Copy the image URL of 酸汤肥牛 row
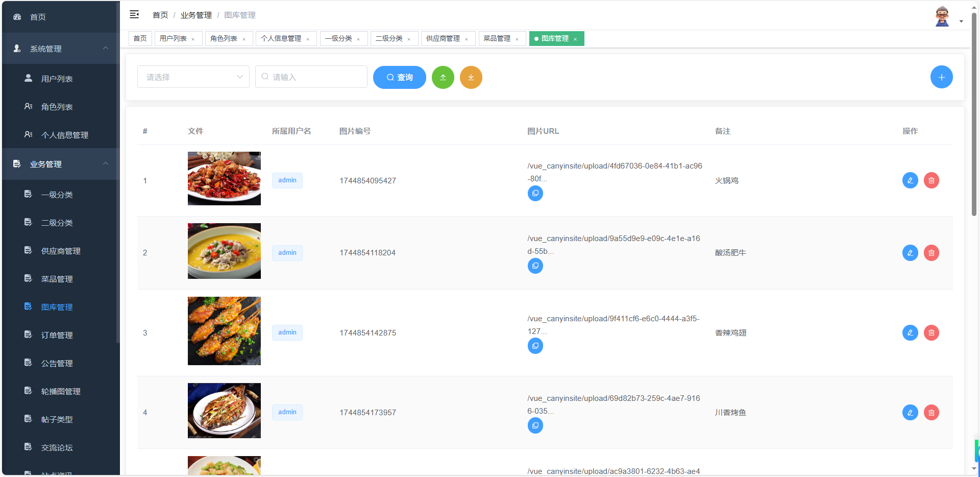This screenshot has height=477, width=980. coord(535,266)
